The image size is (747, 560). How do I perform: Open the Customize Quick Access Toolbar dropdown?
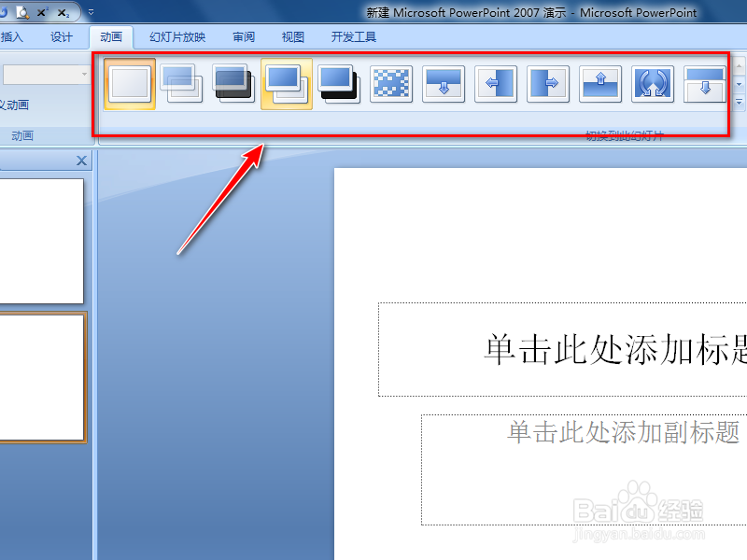click(x=91, y=12)
